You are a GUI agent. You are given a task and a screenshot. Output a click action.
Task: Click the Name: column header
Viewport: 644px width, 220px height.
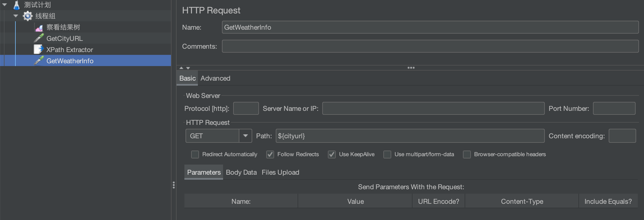click(x=241, y=201)
